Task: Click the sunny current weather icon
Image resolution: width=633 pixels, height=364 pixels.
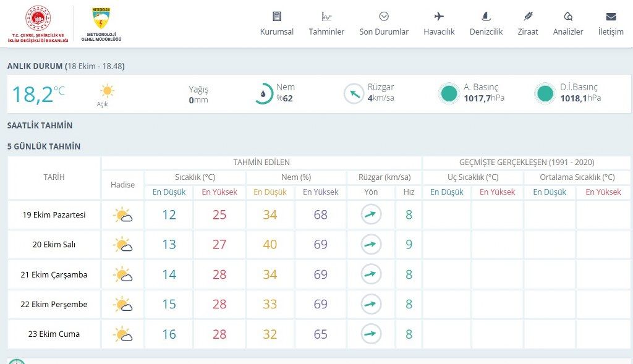Action: tap(107, 91)
